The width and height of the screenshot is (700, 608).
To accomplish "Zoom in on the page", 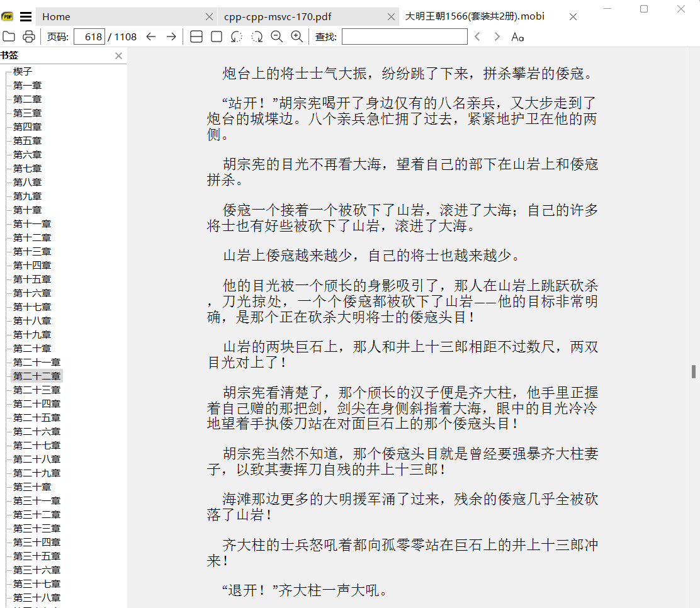I will click(x=296, y=37).
